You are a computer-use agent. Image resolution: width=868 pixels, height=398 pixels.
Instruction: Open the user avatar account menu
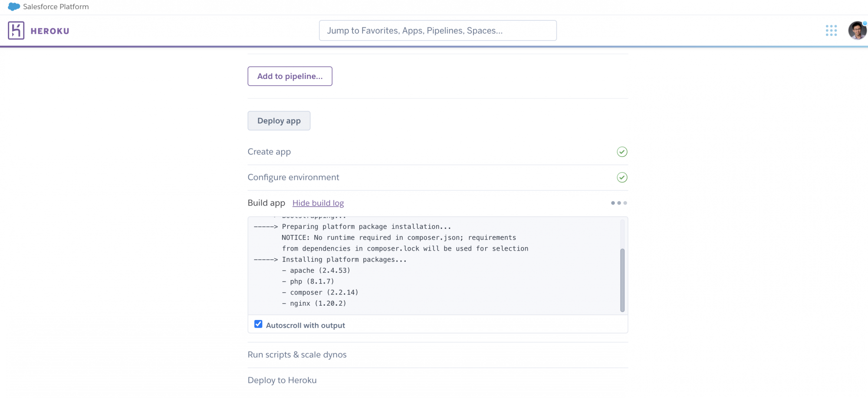click(857, 30)
